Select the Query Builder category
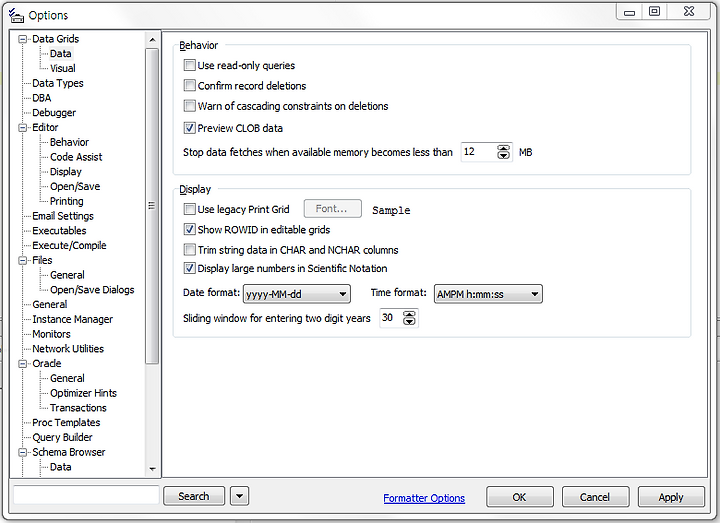Viewport: 720px width, 523px height. pyautogui.click(x=62, y=437)
